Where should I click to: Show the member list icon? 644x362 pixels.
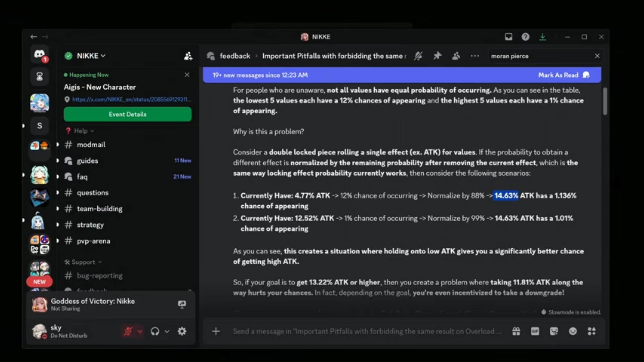click(456, 56)
